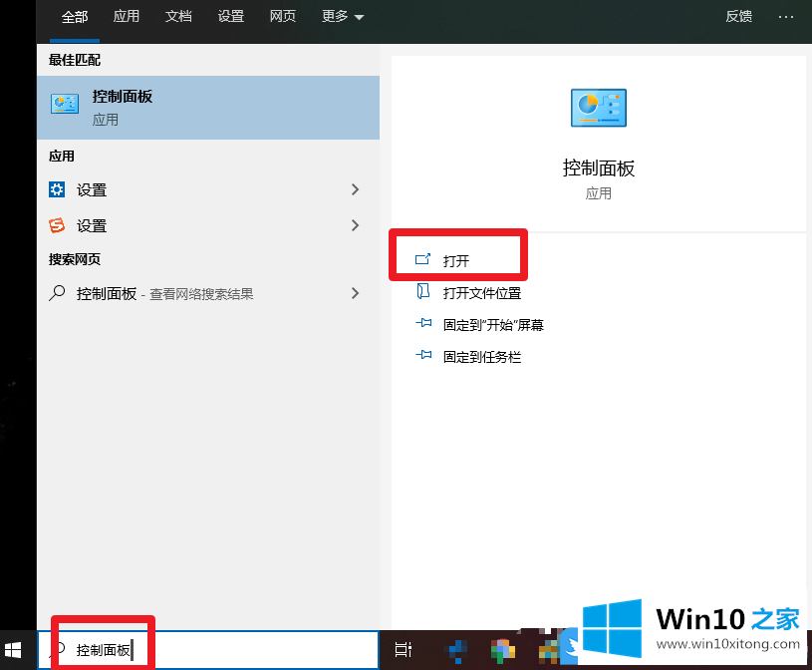Click the blue gear Settings icon
Image resolution: width=812 pixels, height=670 pixels.
tap(57, 189)
